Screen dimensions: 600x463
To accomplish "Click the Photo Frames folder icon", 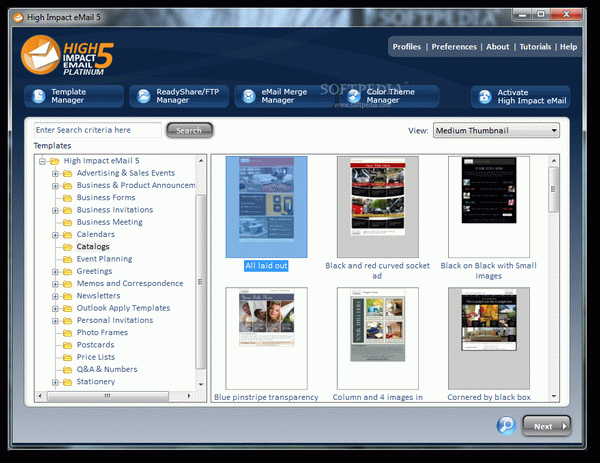I will (67, 333).
